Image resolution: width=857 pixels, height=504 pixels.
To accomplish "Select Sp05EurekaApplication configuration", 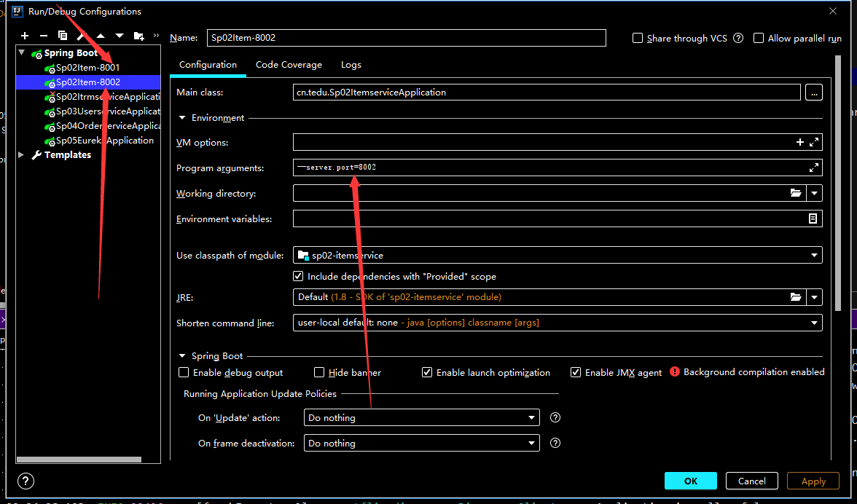I will coord(100,141).
